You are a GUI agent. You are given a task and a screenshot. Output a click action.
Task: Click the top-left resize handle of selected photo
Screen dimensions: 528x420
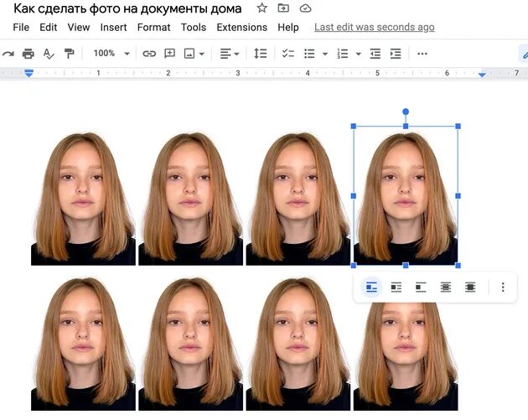pos(354,126)
